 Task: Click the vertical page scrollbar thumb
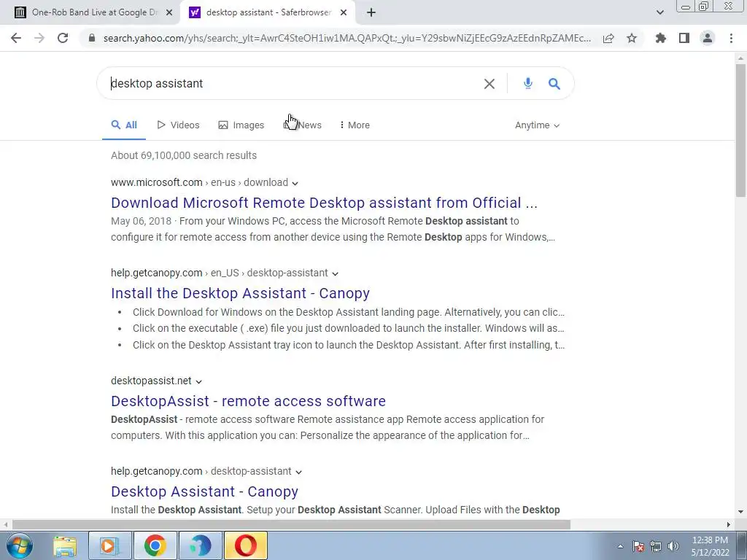coord(740,130)
